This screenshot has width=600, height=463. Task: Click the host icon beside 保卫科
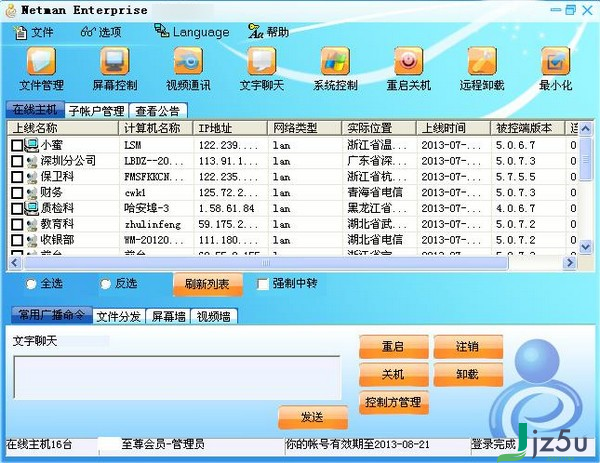(32, 177)
